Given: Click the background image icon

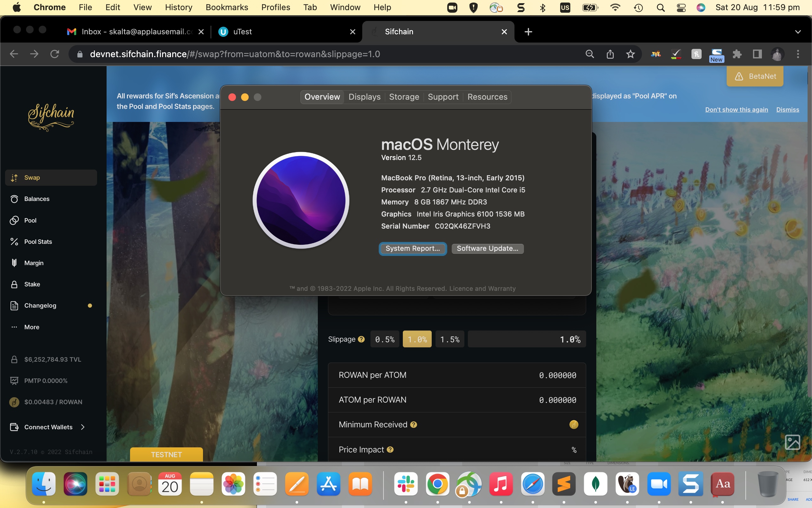Looking at the screenshot, I should click(793, 442).
